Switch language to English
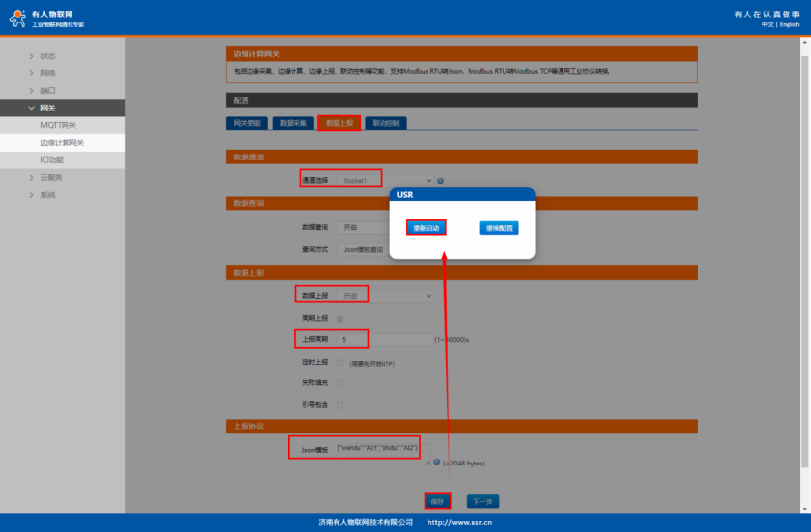This screenshot has height=532, width=811. click(x=789, y=24)
